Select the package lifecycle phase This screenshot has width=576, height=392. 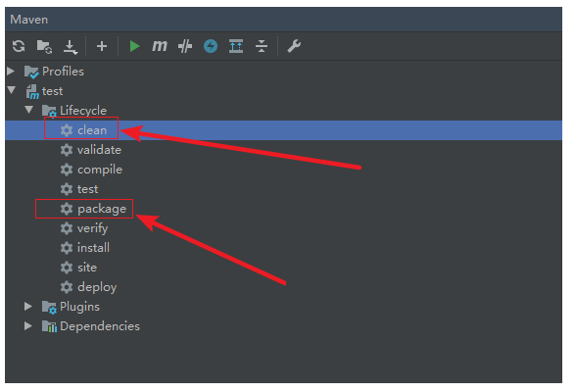point(102,209)
